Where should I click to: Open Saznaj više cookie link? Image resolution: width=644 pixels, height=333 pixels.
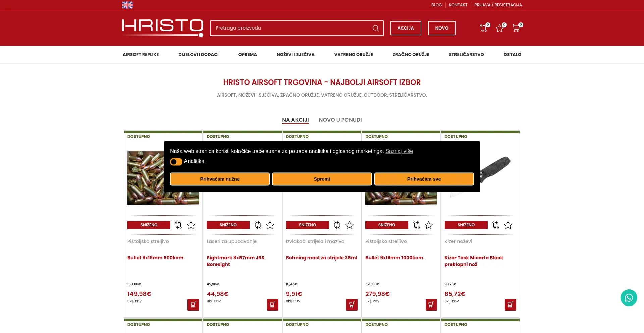(x=399, y=151)
